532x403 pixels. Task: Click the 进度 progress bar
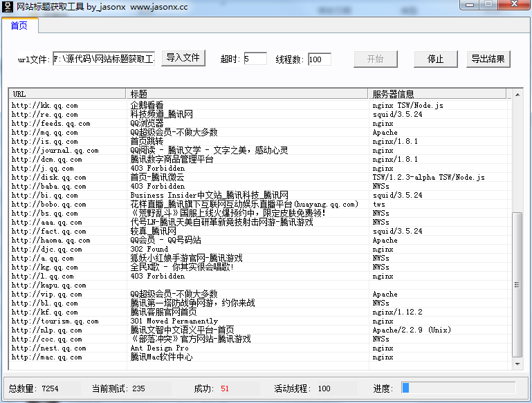[458, 388]
